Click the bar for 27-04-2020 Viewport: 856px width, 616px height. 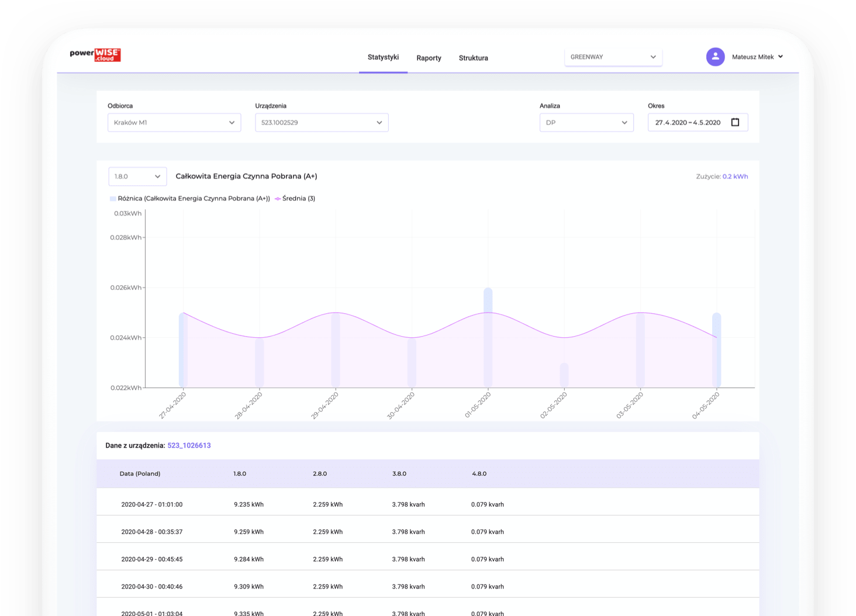tap(184, 349)
